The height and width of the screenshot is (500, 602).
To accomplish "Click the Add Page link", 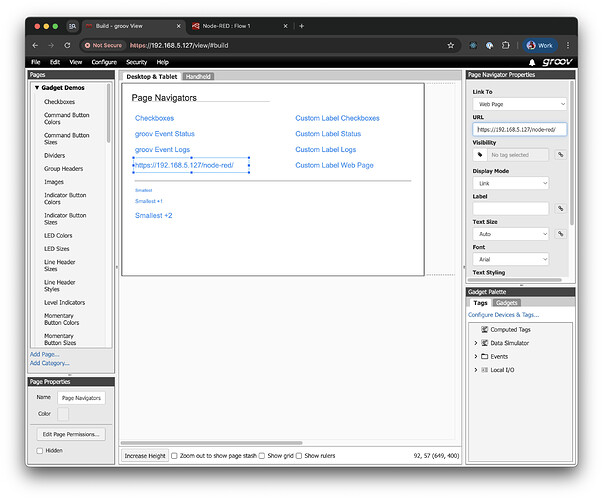I will coord(44,354).
